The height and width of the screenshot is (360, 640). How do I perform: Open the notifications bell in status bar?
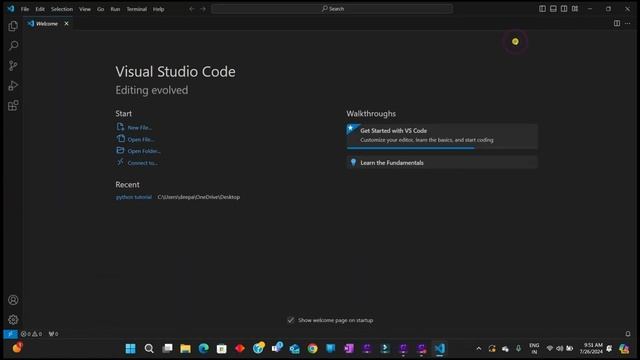pyautogui.click(x=628, y=334)
